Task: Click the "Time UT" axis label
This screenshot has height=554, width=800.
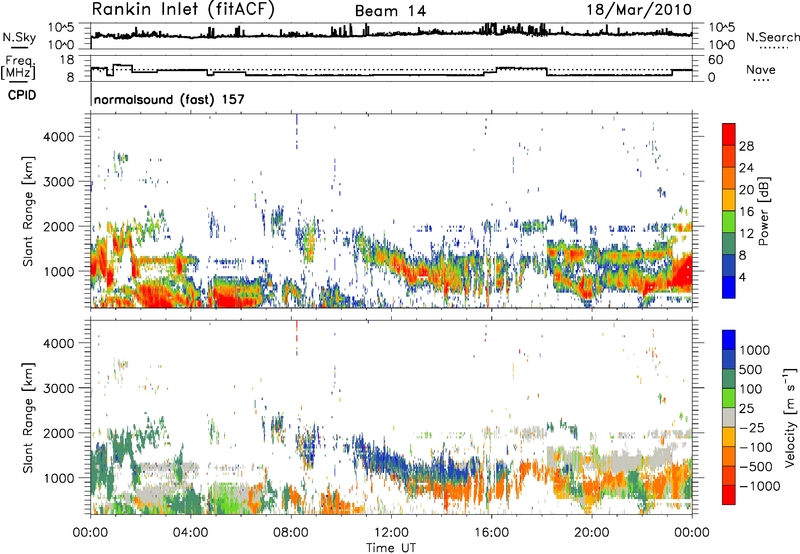Action: coord(391,548)
